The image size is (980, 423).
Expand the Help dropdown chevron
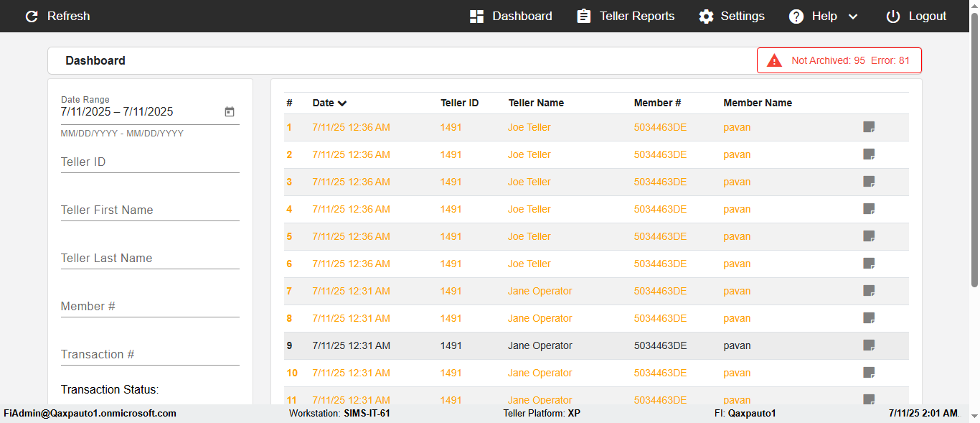[853, 17]
